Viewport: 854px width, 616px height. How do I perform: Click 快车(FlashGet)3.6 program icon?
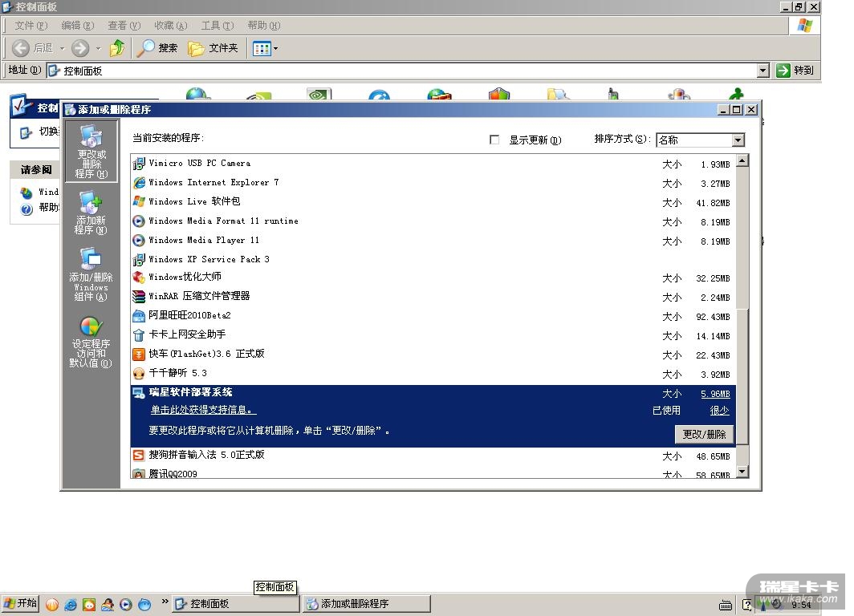139,355
